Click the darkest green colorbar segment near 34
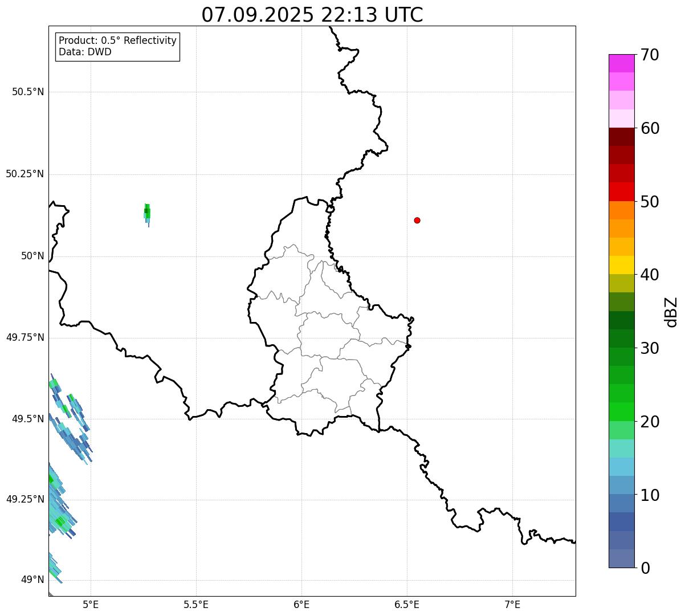The image size is (685, 616). (x=621, y=320)
